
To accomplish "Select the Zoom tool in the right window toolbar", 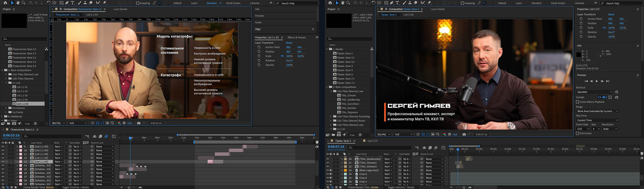I will tap(348, 3).
